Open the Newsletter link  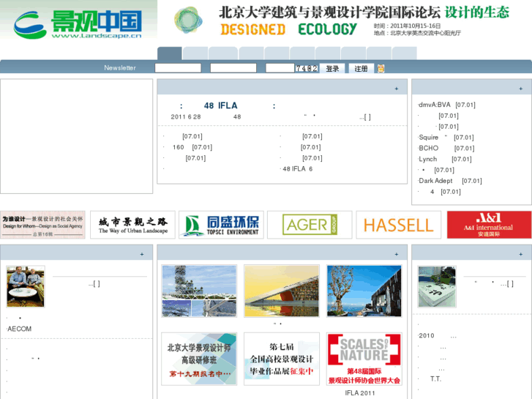coord(120,68)
